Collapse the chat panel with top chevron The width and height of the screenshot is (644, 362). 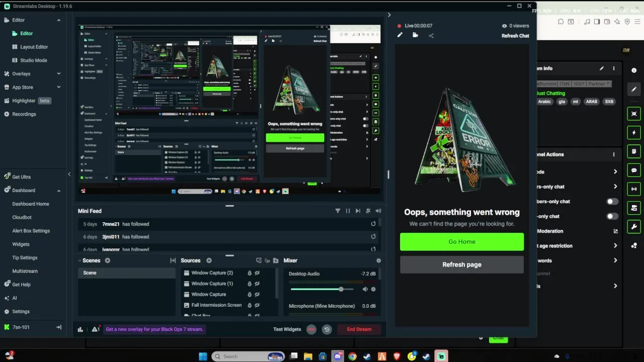[389, 15]
